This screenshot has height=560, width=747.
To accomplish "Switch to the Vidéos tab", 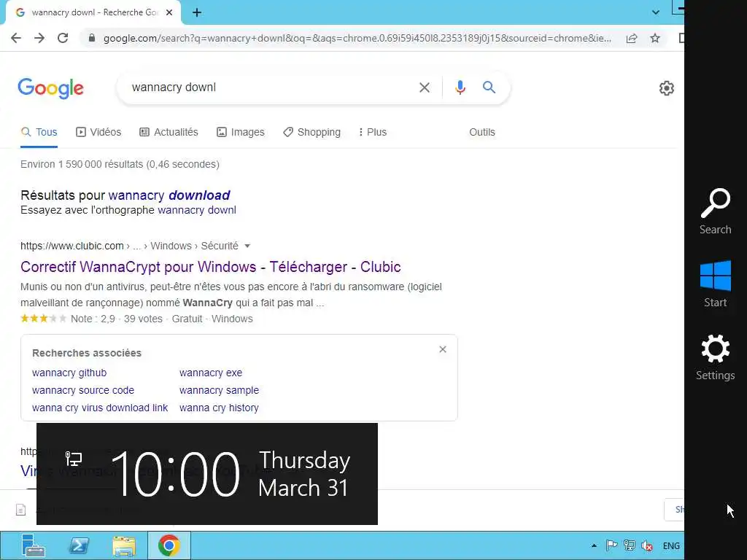I will pos(98,133).
